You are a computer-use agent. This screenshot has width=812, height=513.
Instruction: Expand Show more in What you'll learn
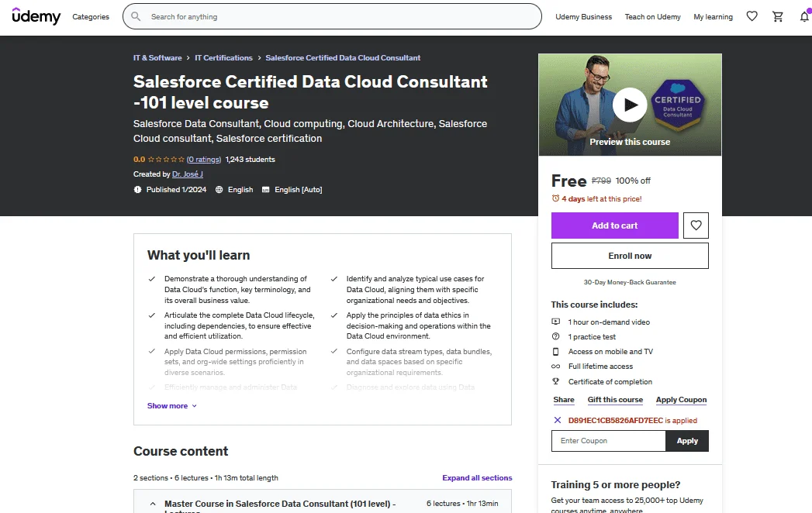pos(172,406)
